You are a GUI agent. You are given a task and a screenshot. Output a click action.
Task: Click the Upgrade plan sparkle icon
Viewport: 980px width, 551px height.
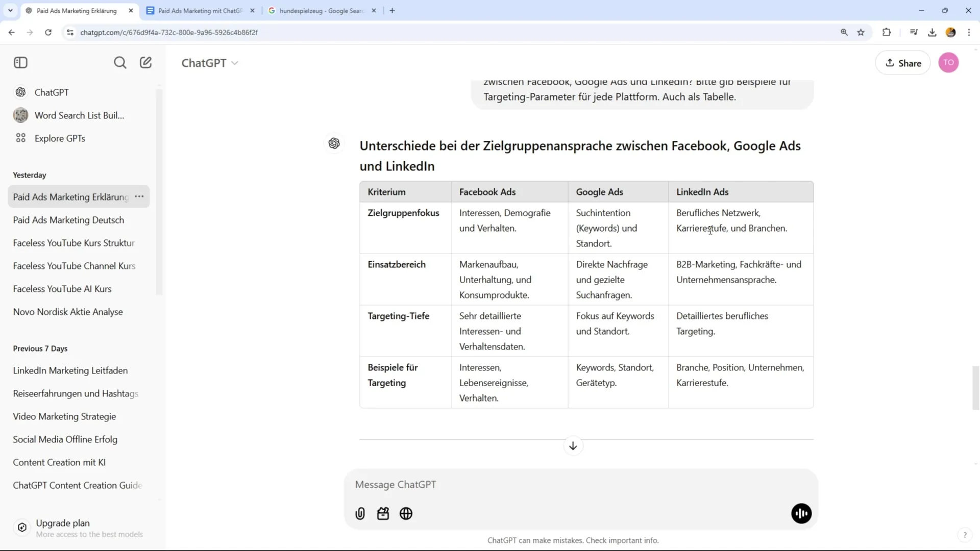tap(22, 528)
